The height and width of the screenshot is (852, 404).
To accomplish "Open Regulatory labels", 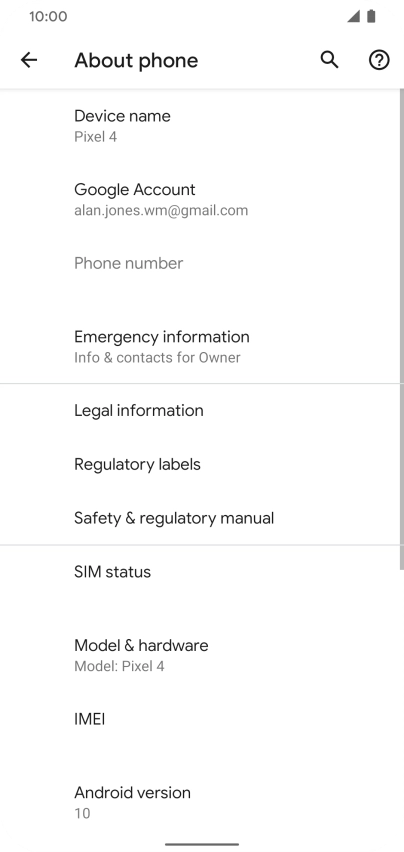I will (200, 464).
